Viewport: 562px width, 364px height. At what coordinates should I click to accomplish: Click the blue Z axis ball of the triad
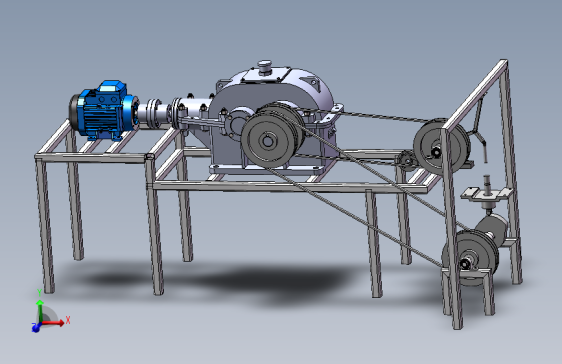click(35, 327)
